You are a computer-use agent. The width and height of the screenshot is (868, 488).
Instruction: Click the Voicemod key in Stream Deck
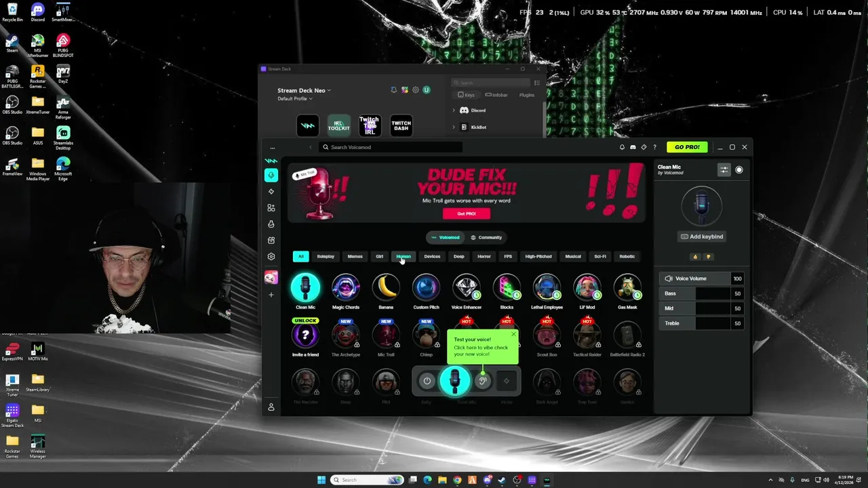(x=308, y=125)
